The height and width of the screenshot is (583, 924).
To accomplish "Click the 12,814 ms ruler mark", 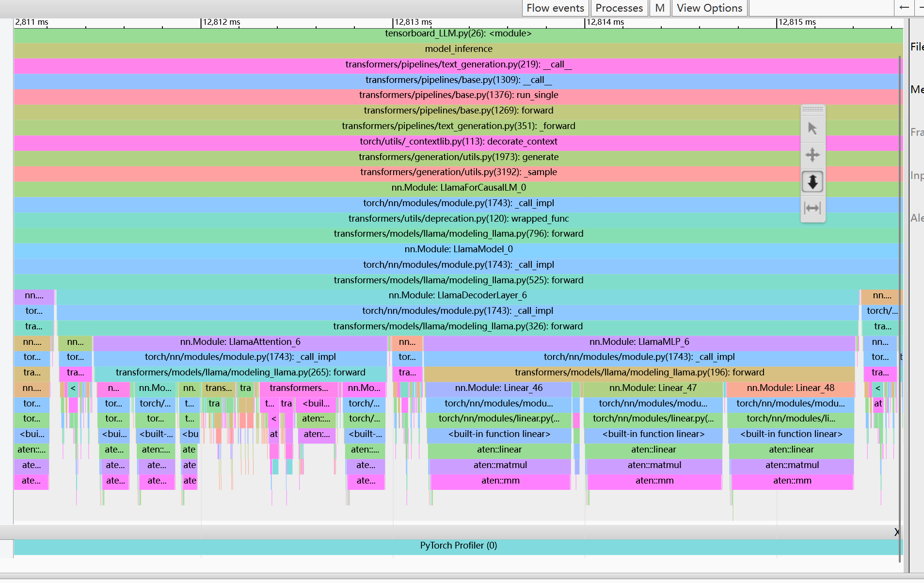I will (605, 22).
